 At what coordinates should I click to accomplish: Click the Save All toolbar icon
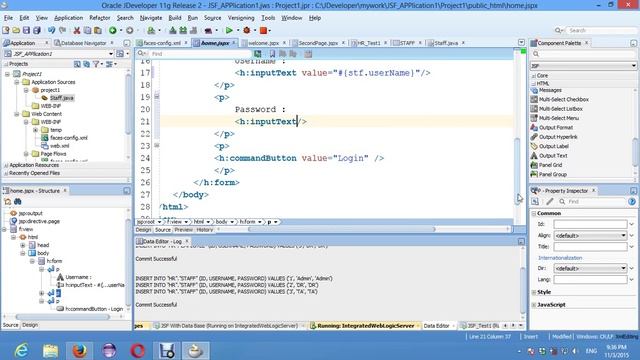[37, 30]
